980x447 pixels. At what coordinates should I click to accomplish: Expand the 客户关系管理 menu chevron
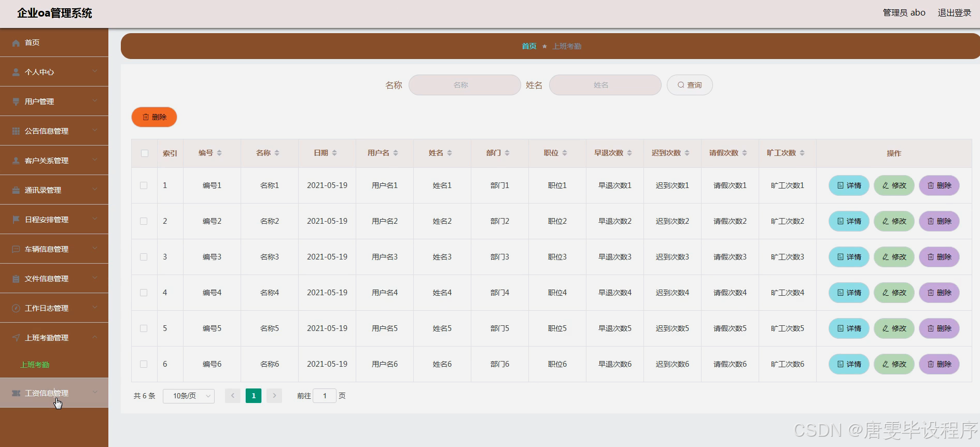coord(95,160)
